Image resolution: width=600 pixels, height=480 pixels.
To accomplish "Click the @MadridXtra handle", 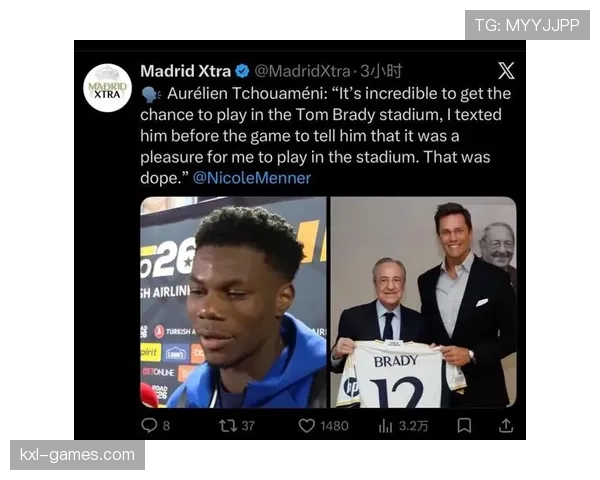I will (x=302, y=71).
